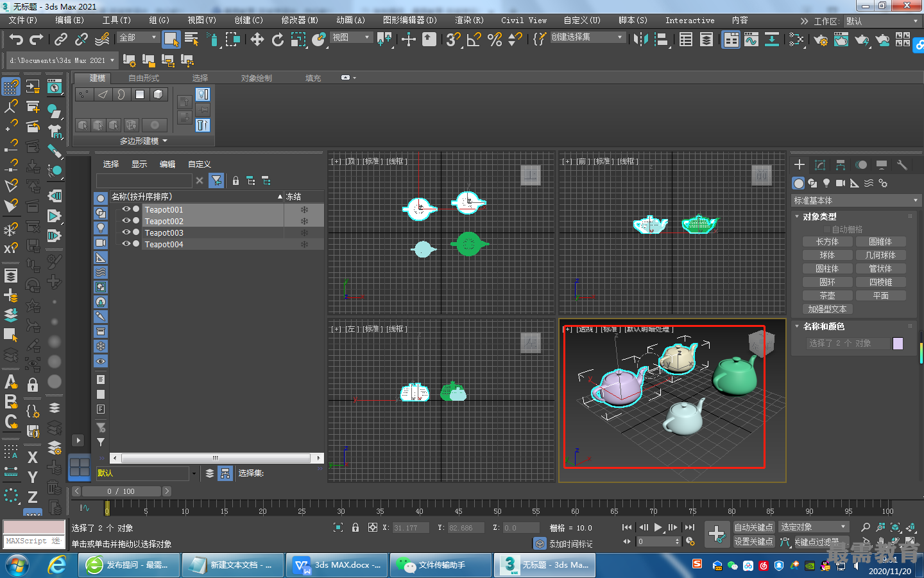The height and width of the screenshot is (578, 924).
Task: Click the 设置关键点 button
Action: click(754, 541)
